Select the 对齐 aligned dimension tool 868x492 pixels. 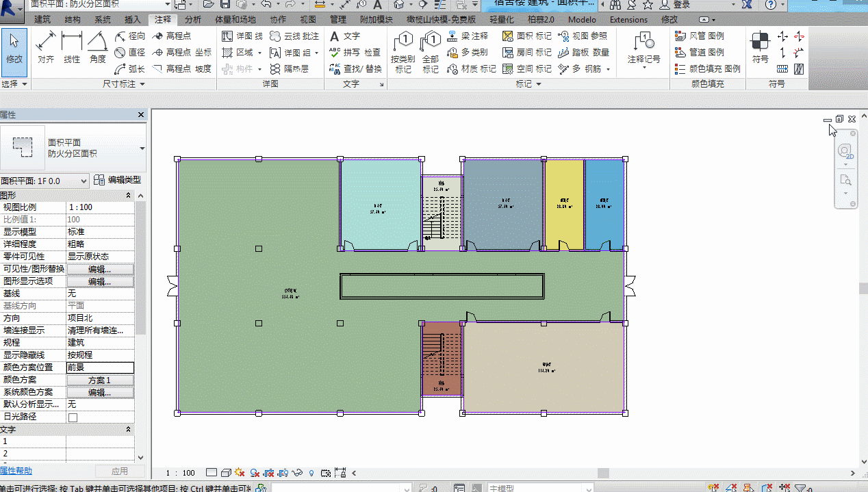46,48
